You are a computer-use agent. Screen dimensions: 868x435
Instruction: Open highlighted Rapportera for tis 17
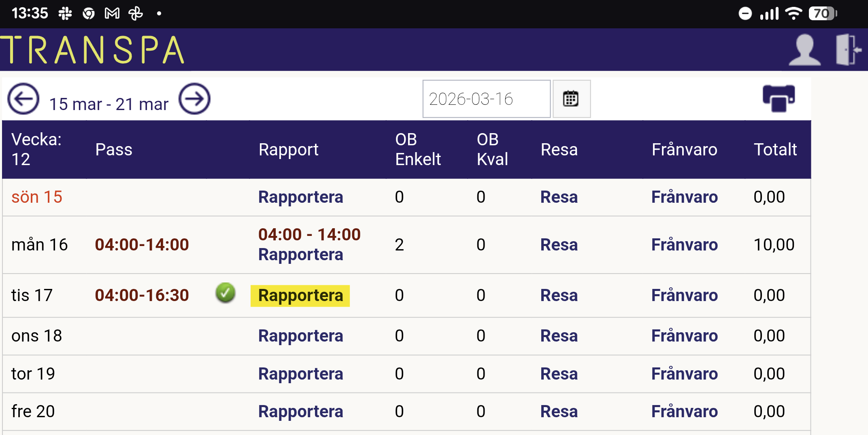click(x=300, y=296)
